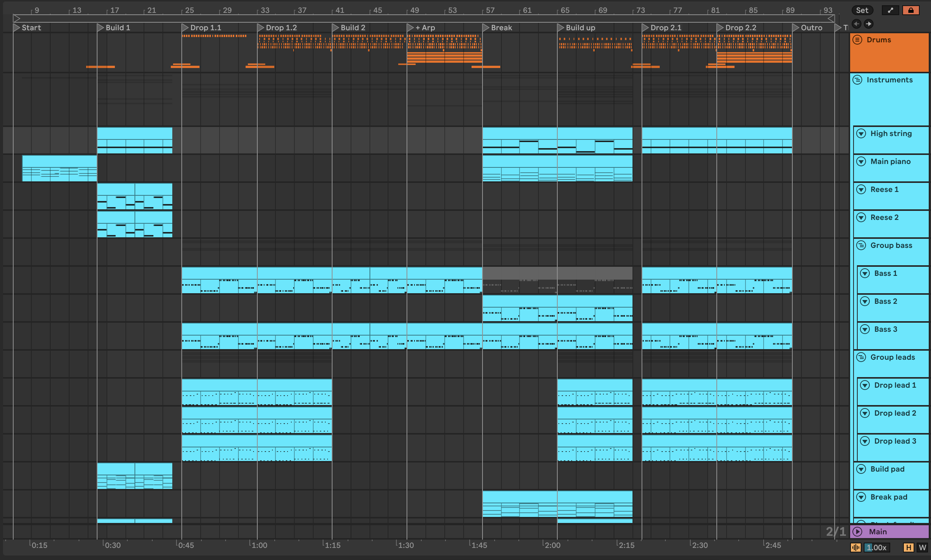Screen dimensions: 931x560
Task: Unfold the High string track arrow
Action: pyautogui.click(x=861, y=133)
